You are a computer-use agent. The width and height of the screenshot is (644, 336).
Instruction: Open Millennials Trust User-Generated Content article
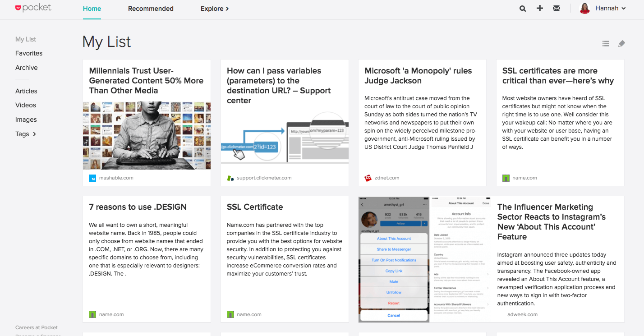146,81
